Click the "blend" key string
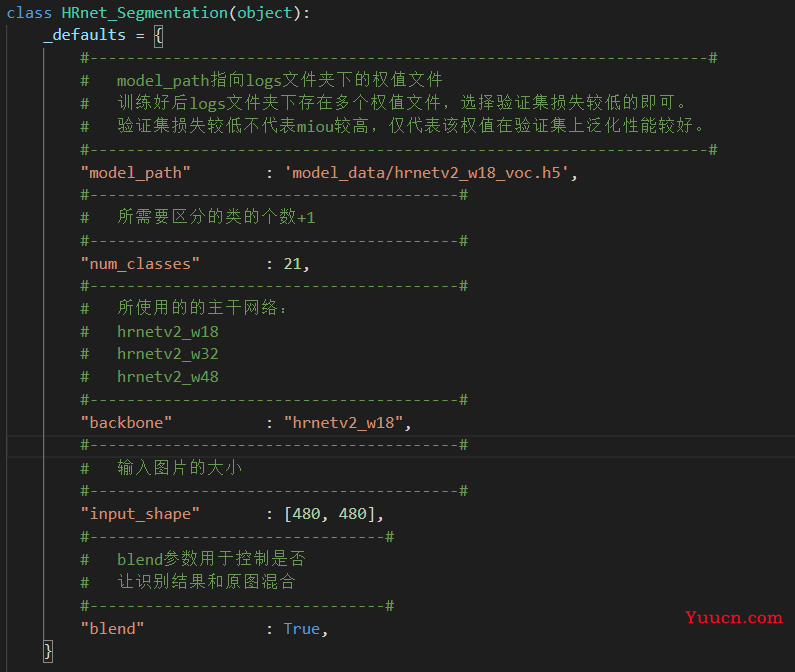The height and width of the screenshot is (672, 795). tap(113, 629)
